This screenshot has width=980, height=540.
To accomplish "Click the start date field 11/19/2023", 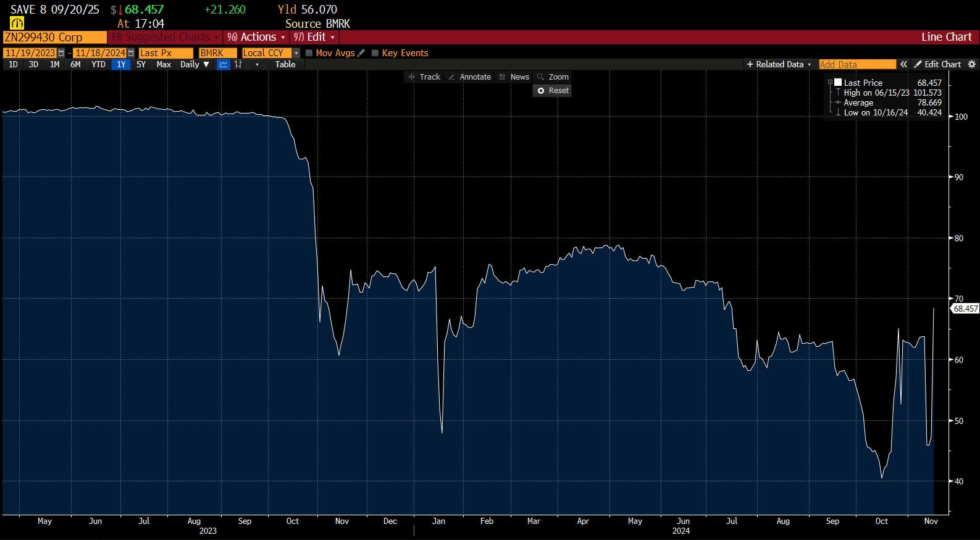I will (30, 53).
